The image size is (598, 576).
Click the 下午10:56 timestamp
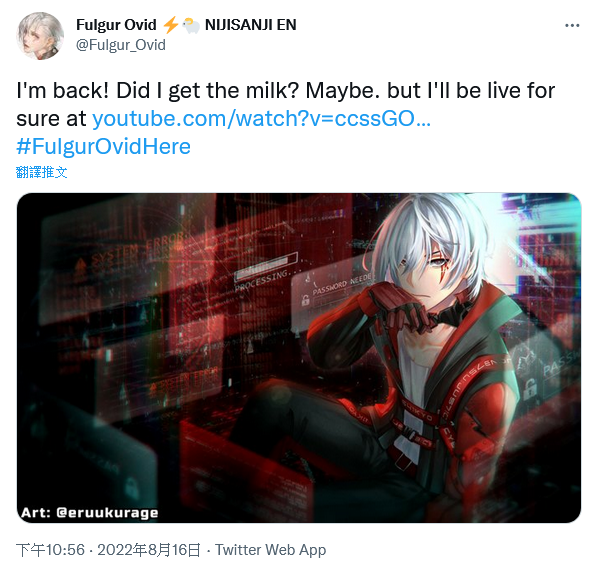pyautogui.click(x=50, y=550)
